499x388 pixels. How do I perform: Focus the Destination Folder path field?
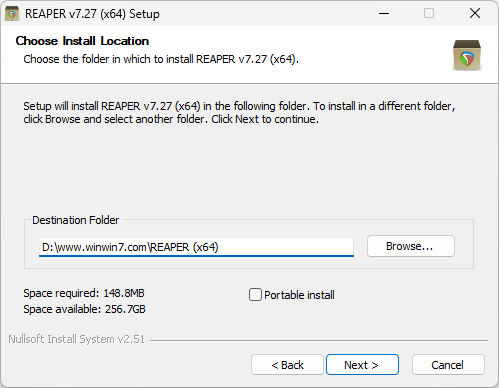(x=196, y=247)
